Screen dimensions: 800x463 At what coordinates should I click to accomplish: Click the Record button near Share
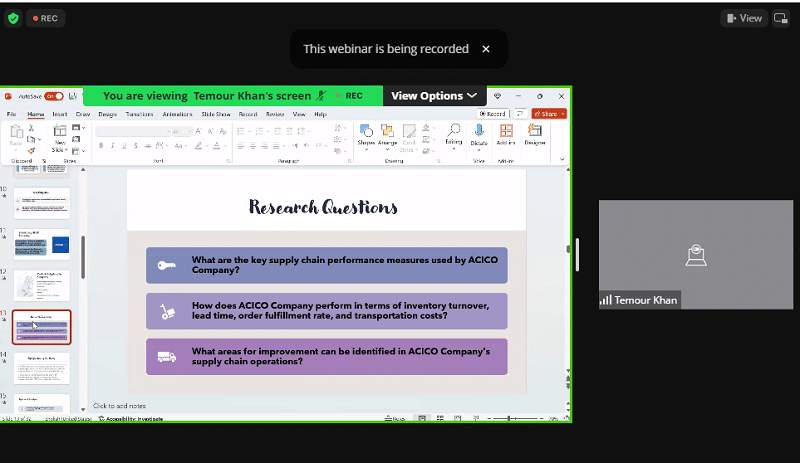click(x=493, y=114)
